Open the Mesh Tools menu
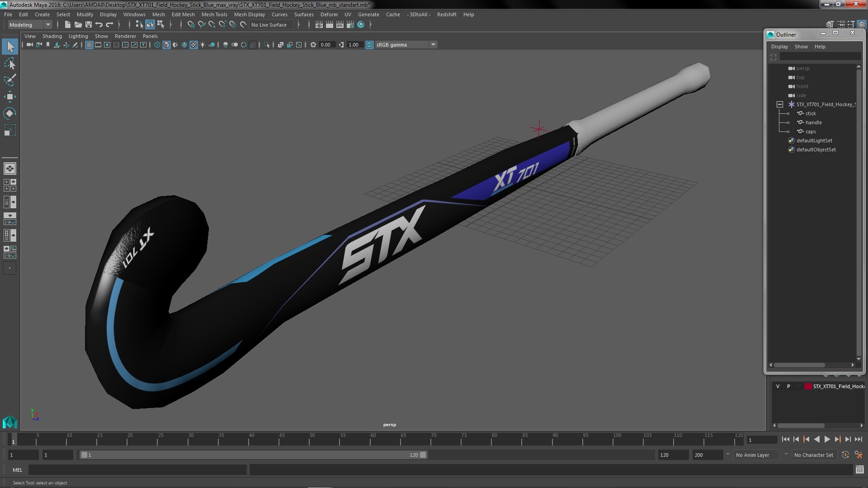The height and width of the screenshot is (488, 868). coord(214,14)
